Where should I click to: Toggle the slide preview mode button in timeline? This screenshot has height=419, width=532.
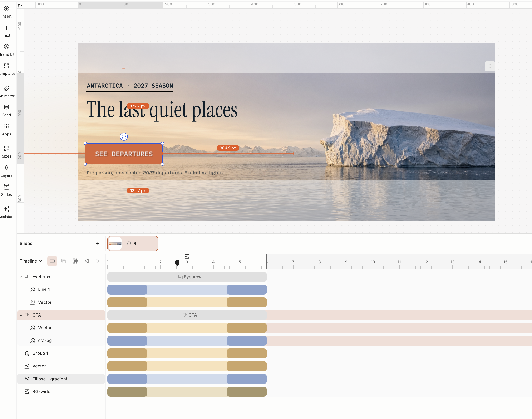coord(52,261)
